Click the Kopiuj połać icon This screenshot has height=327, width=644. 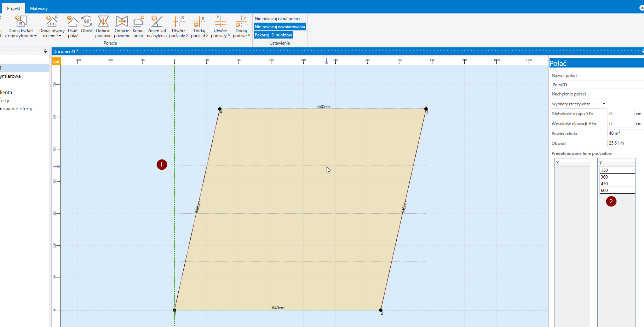[x=138, y=22]
